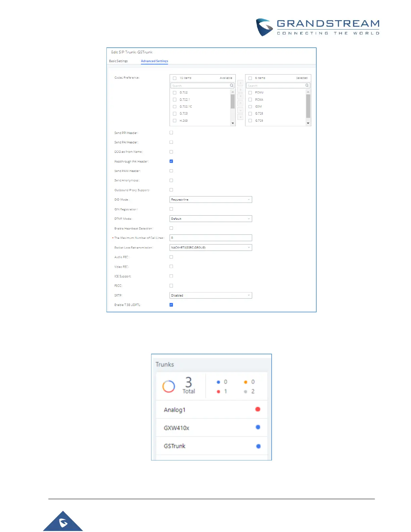
Task: Toggle ICE Support checkbox
Action: click(x=171, y=276)
